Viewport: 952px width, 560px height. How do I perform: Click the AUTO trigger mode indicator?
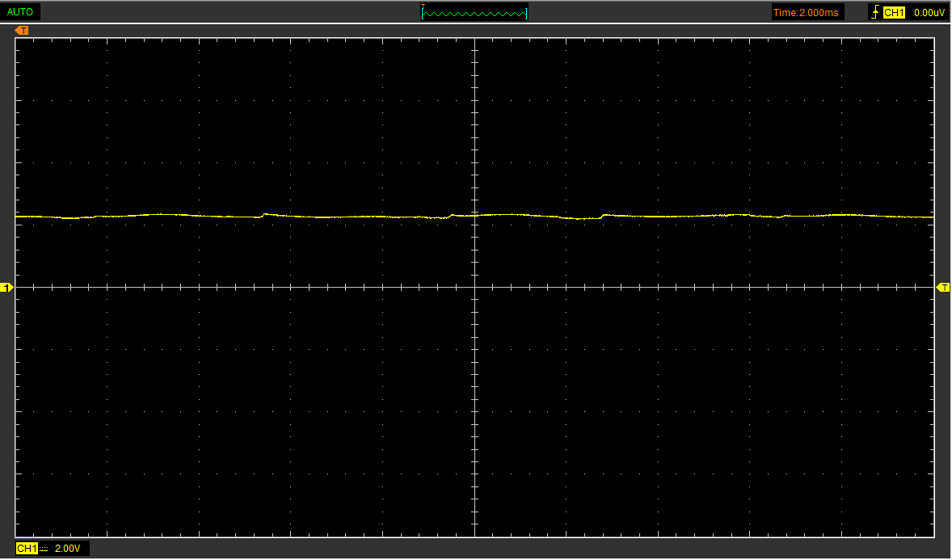click(x=20, y=12)
